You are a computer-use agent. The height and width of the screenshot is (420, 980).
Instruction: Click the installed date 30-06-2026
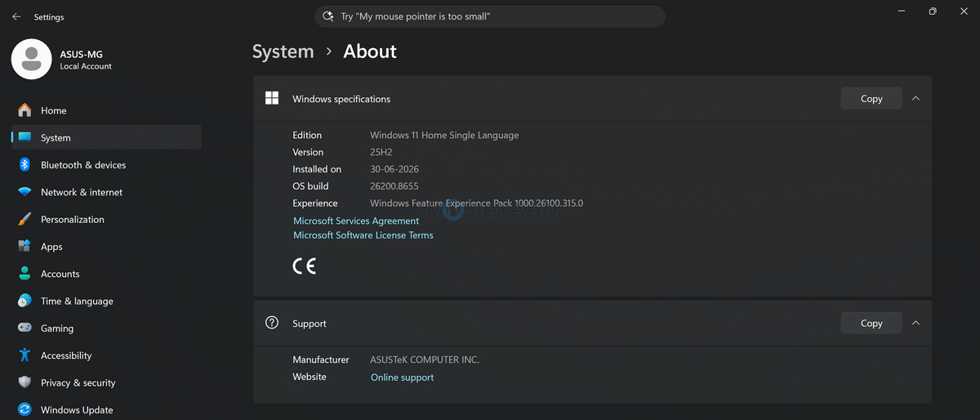396,169
